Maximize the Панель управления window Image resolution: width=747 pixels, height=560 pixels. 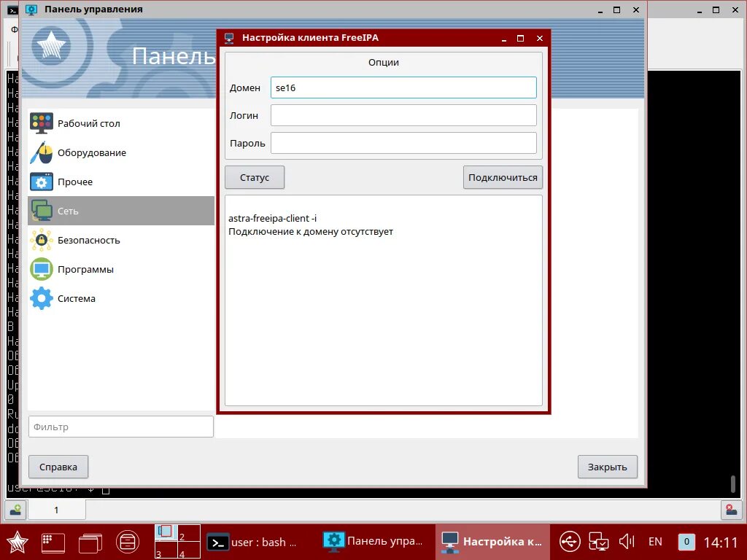(x=617, y=9)
